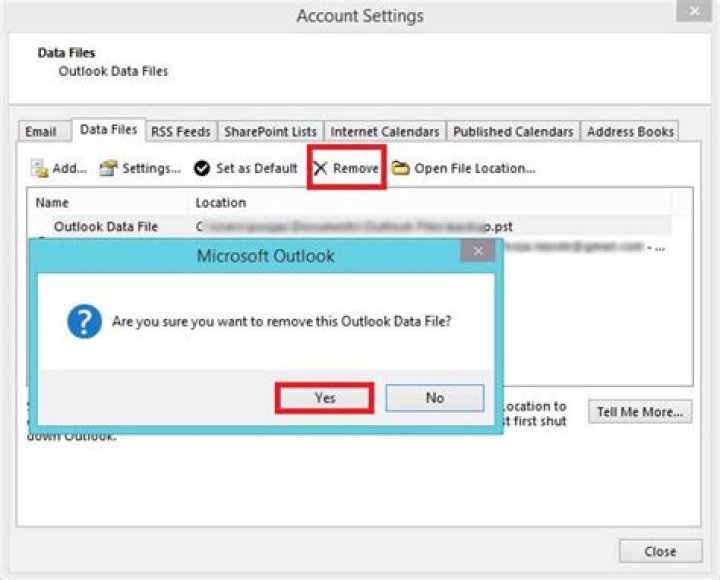Select the Address Books tab
720x580 pixels.
(x=630, y=132)
